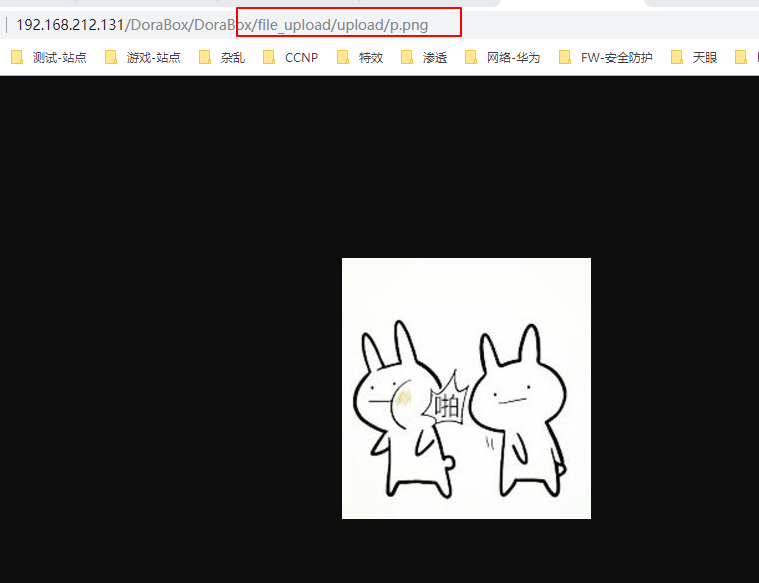This screenshot has width=759, height=583.
Task: Click the folder icon beside 网络-华为
Action: [471, 57]
